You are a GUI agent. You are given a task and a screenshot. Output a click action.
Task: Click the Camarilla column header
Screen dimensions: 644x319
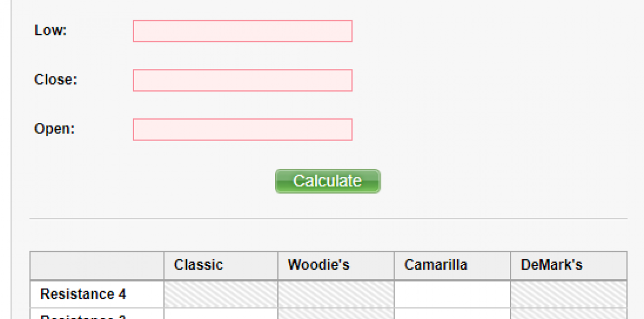(x=436, y=265)
